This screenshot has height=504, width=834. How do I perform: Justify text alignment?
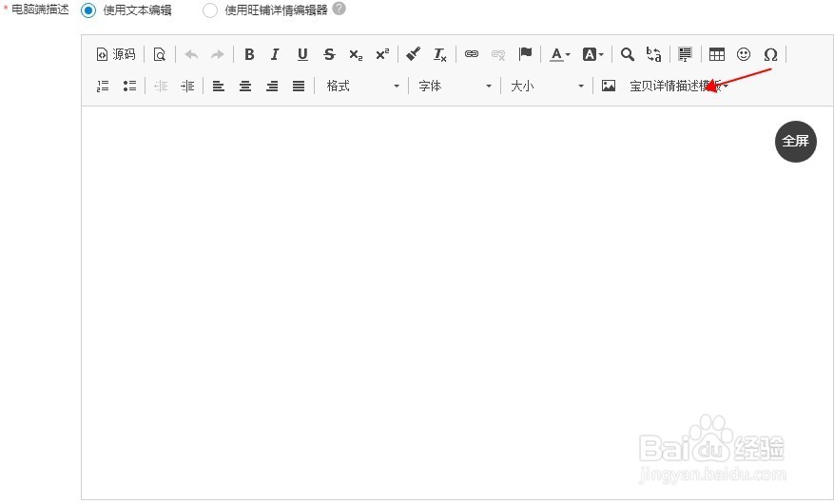[x=299, y=87]
